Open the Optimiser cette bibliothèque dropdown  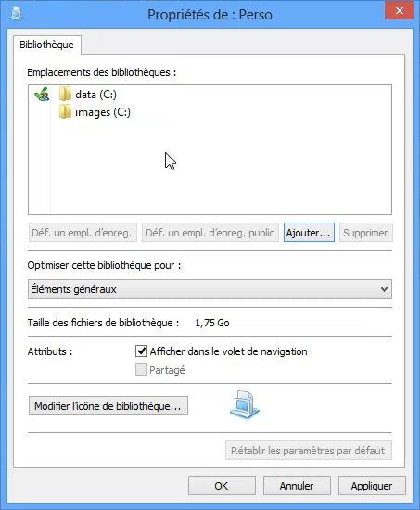[210, 288]
